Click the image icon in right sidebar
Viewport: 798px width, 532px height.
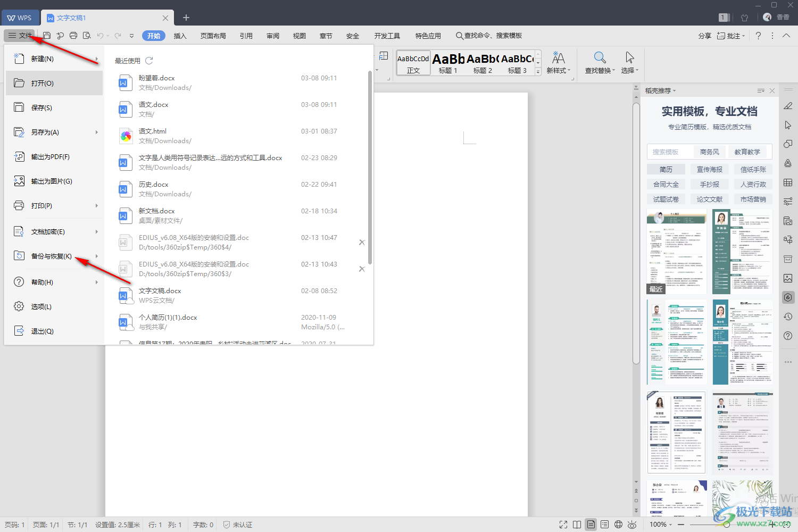[788, 278]
